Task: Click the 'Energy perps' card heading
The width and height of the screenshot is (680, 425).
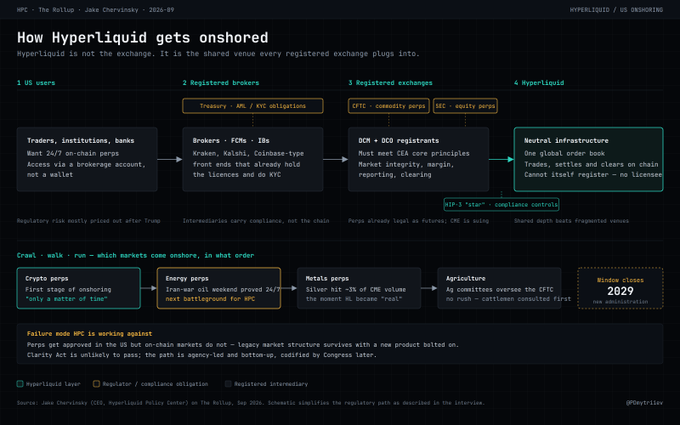Action: pyautogui.click(x=187, y=278)
